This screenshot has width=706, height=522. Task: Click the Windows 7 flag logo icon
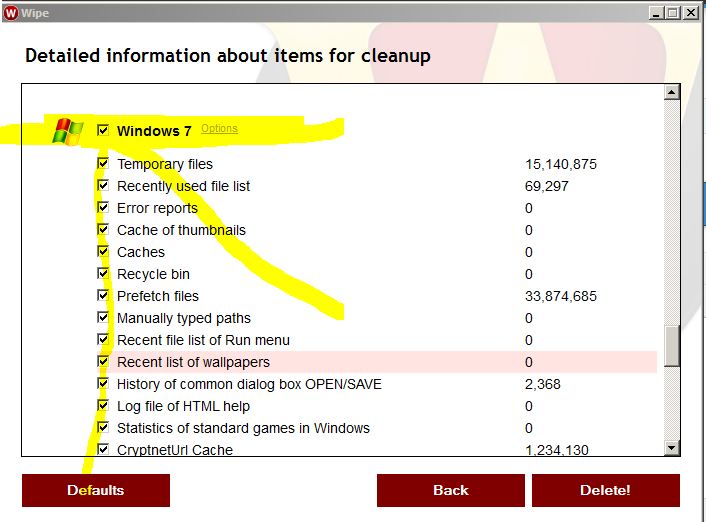(x=68, y=132)
